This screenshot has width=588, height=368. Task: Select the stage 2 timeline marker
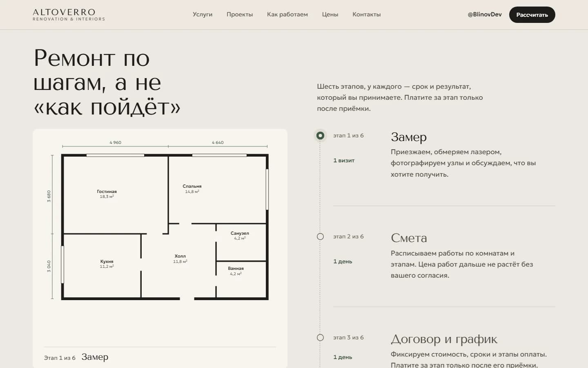click(320, 236)
